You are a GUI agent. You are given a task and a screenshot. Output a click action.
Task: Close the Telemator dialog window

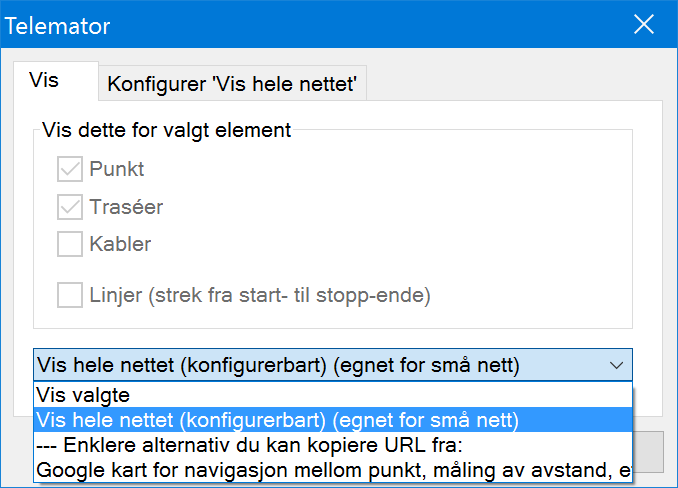[x=644, y=24]
